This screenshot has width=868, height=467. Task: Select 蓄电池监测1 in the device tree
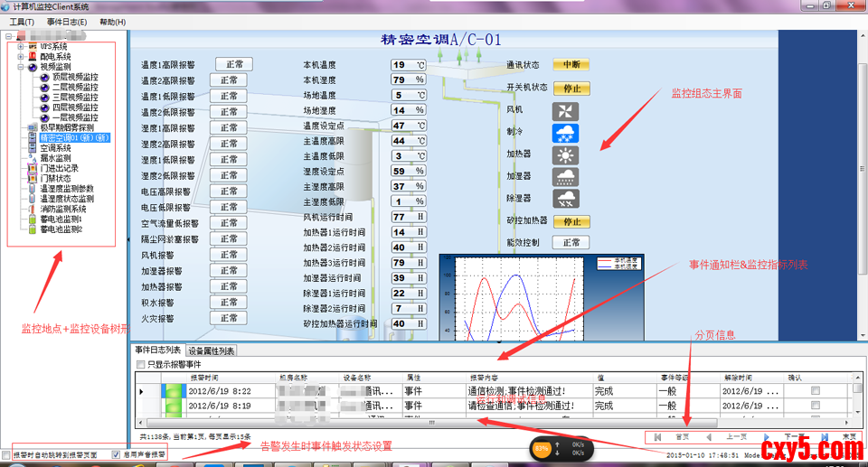tap(61, 219)
